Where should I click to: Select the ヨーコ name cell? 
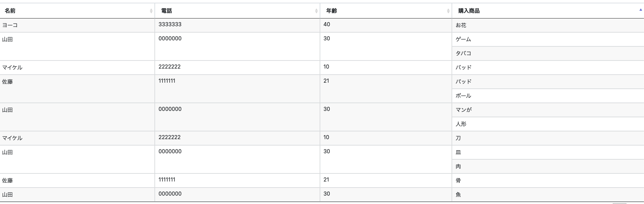(10, 25)
